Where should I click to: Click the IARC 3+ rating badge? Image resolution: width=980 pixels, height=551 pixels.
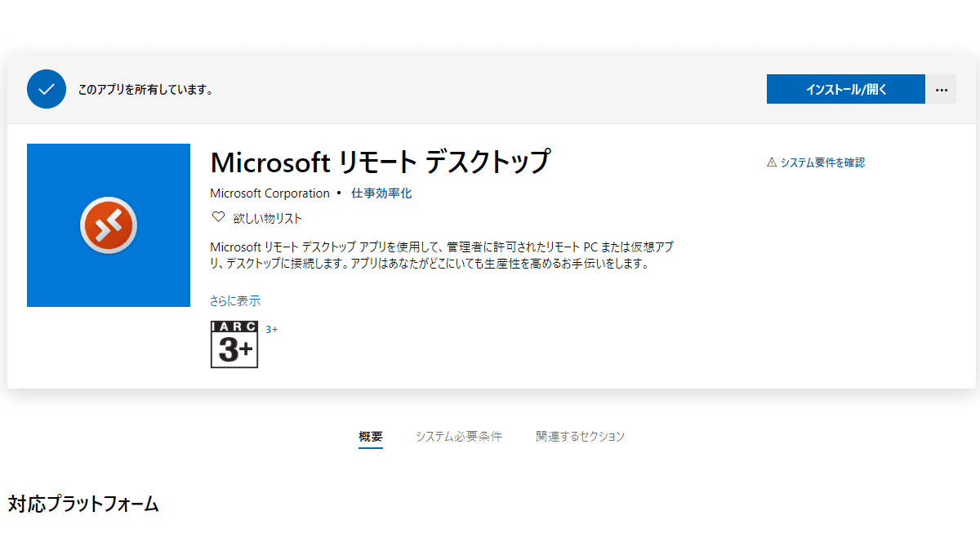pos(234,344)
